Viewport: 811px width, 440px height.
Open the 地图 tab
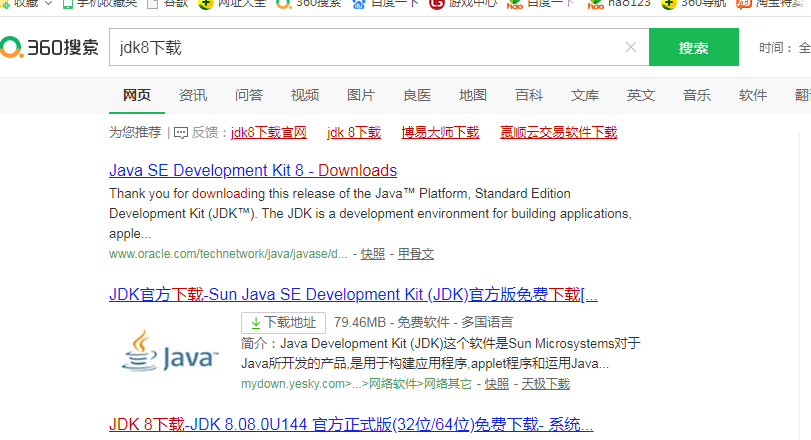[473, 95]
